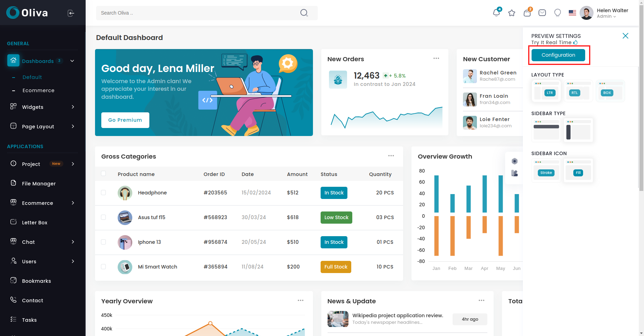Image resolution: width=644 pixels, height=336 pixels.
Task: Open the File Manager sidebar item
Action: click(42, 183)
